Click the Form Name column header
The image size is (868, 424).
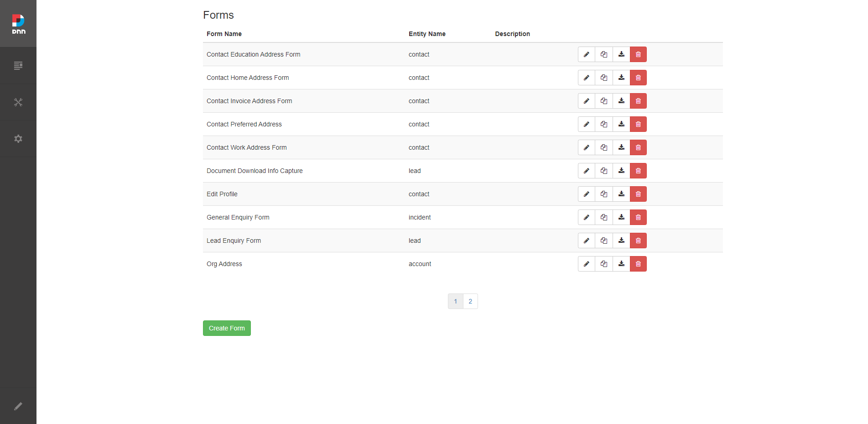[224, 34]
